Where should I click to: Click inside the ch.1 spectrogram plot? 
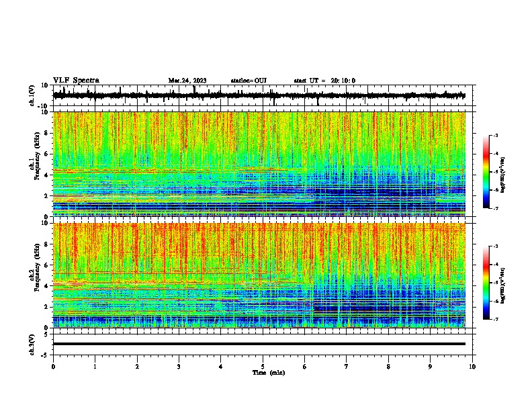click(x=259, y=164)
